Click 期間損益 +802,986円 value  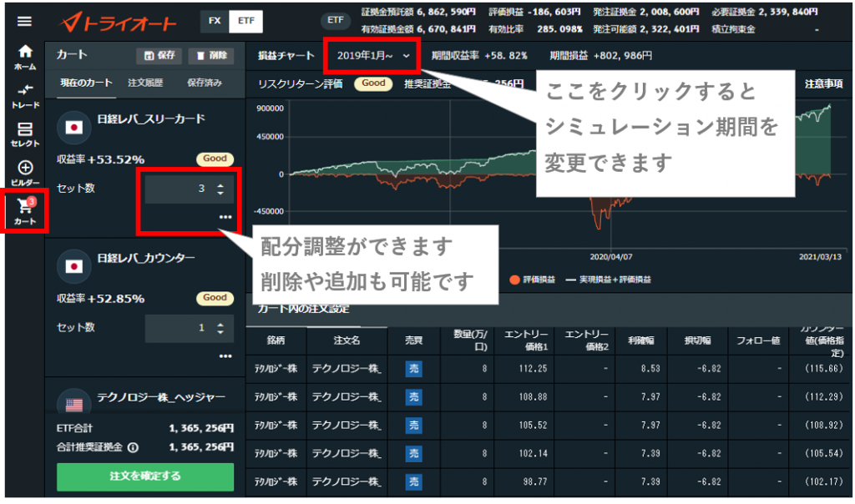pyautogui.click(x=623, y=56)
